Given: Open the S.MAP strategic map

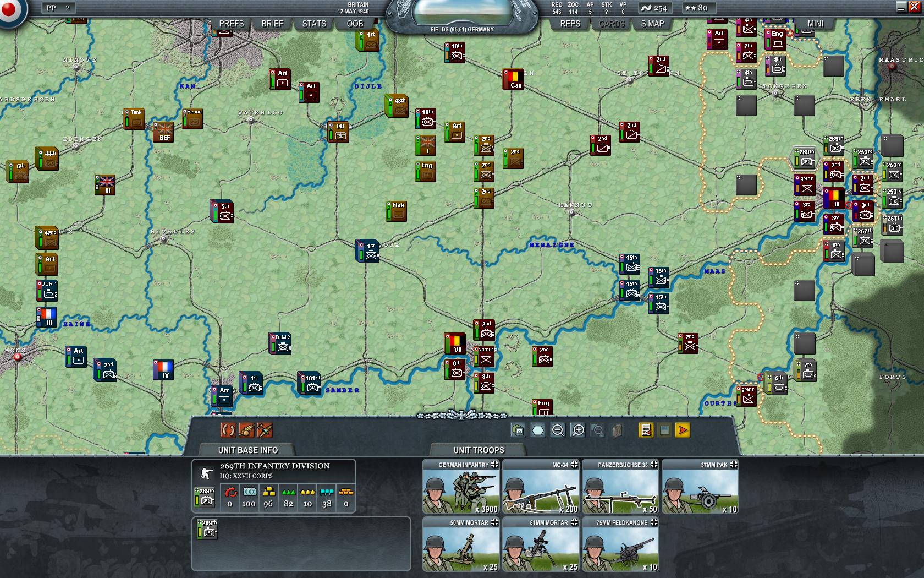Looking at the screenshot, I should click(652, 24).
